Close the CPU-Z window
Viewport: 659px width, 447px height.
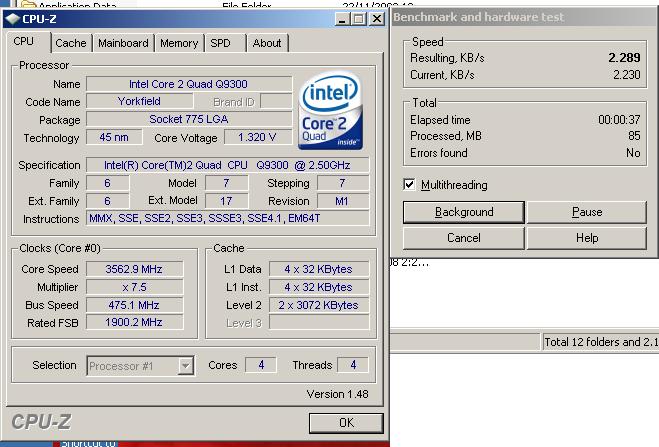tap(377, 19)
